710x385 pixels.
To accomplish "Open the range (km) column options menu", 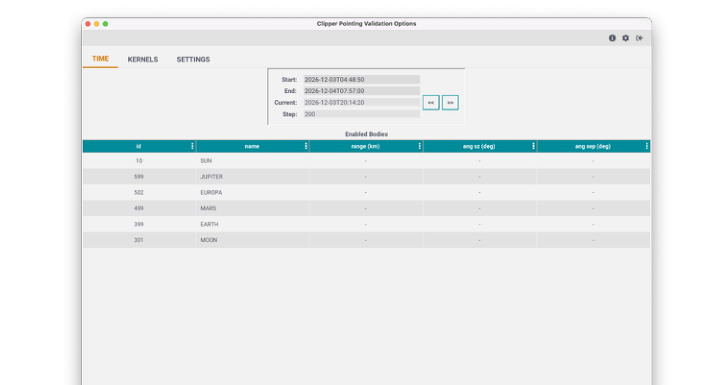I will [419, 146].
